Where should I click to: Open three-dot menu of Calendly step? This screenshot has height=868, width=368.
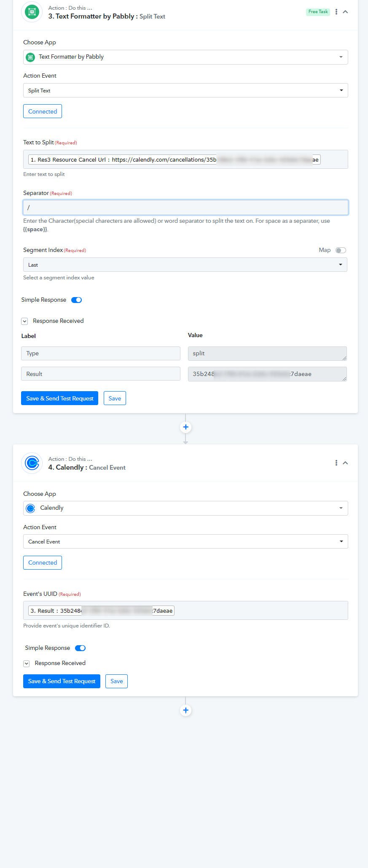tap(336, 463)
